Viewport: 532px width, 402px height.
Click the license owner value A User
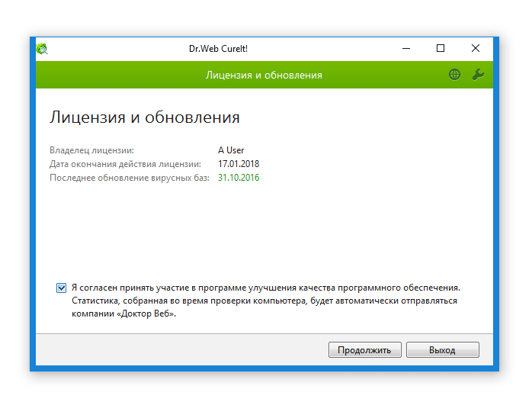[x=231, y=150]
